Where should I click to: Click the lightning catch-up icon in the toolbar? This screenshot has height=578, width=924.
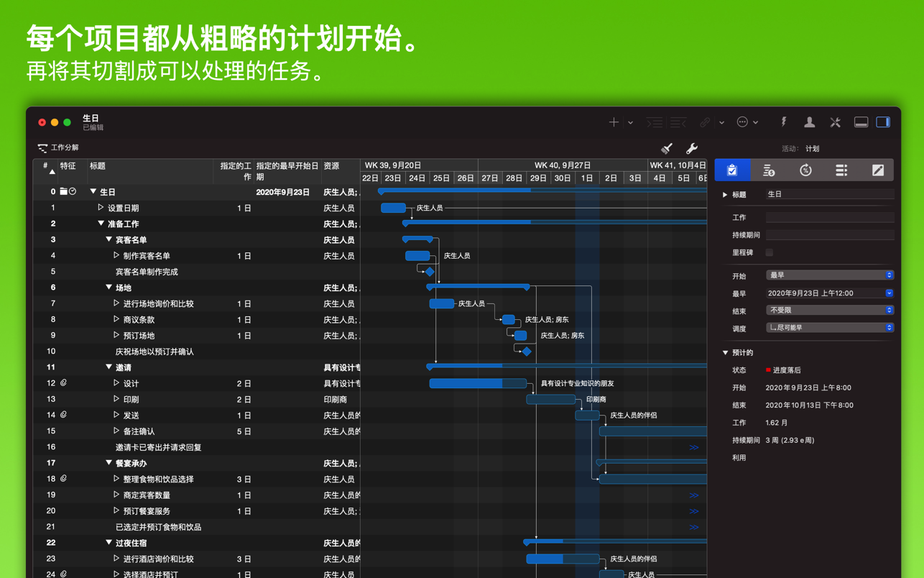coord(783,121)
